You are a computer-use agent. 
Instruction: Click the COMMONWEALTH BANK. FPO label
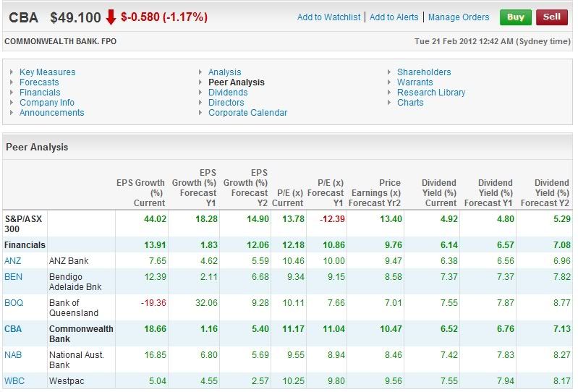(x=61, y=41)
